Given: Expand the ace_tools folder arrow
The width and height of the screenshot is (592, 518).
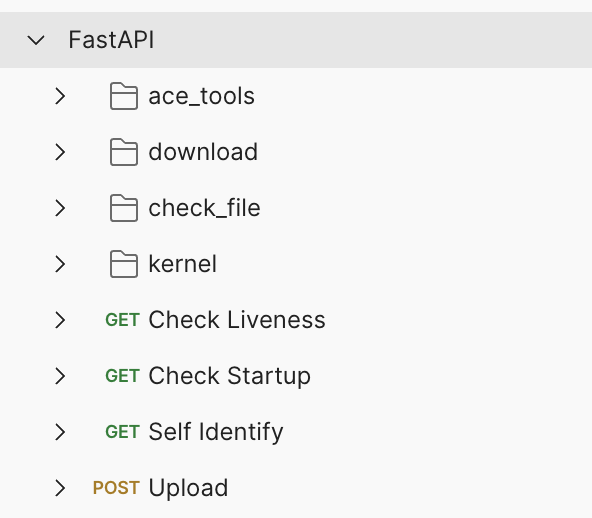Looking at the screenshot, I should tap(60, 96).
